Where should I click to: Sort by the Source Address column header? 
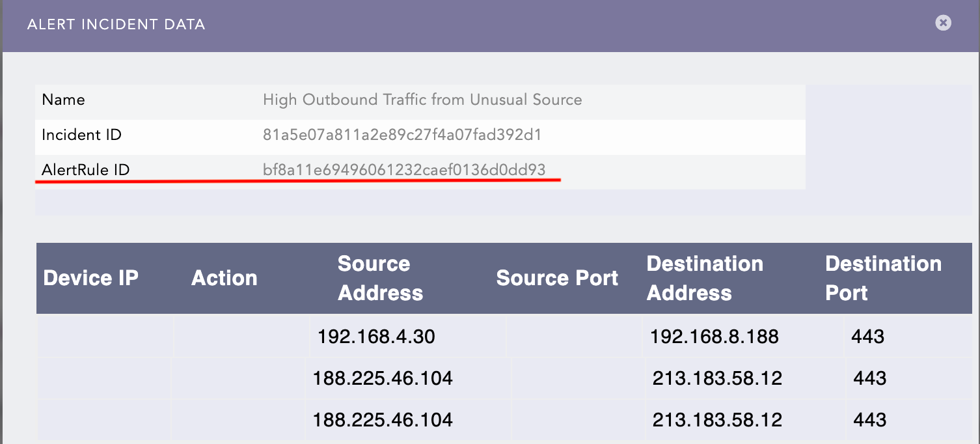point(380,278)
